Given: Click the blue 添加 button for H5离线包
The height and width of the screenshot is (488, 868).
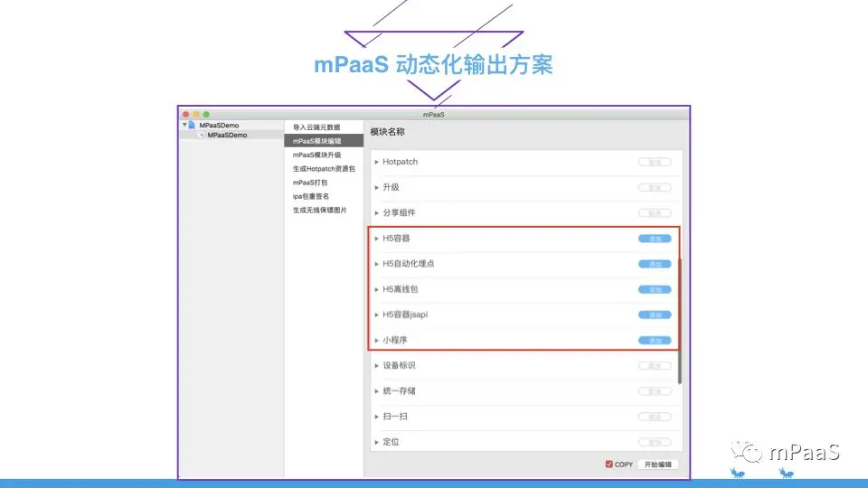Looking at the screenshot, I should [x=655, y=289].
